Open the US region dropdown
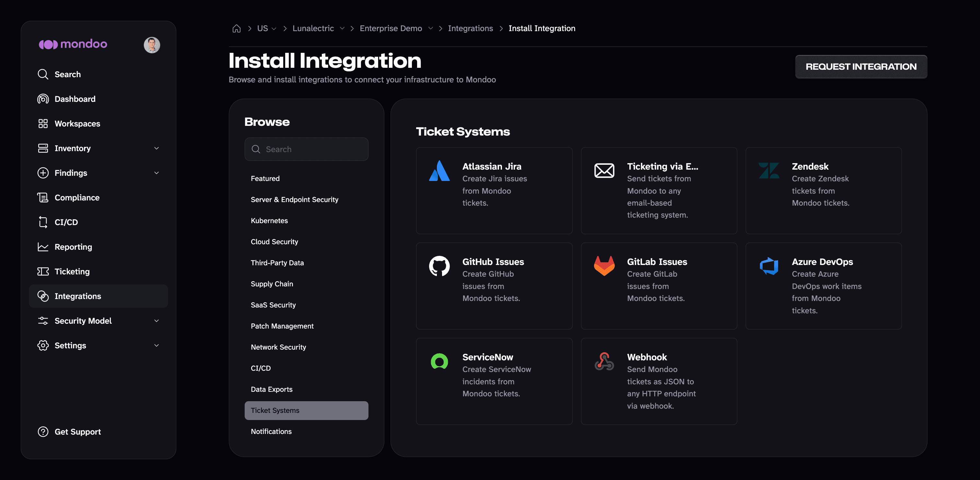 (x=274, y=29)
